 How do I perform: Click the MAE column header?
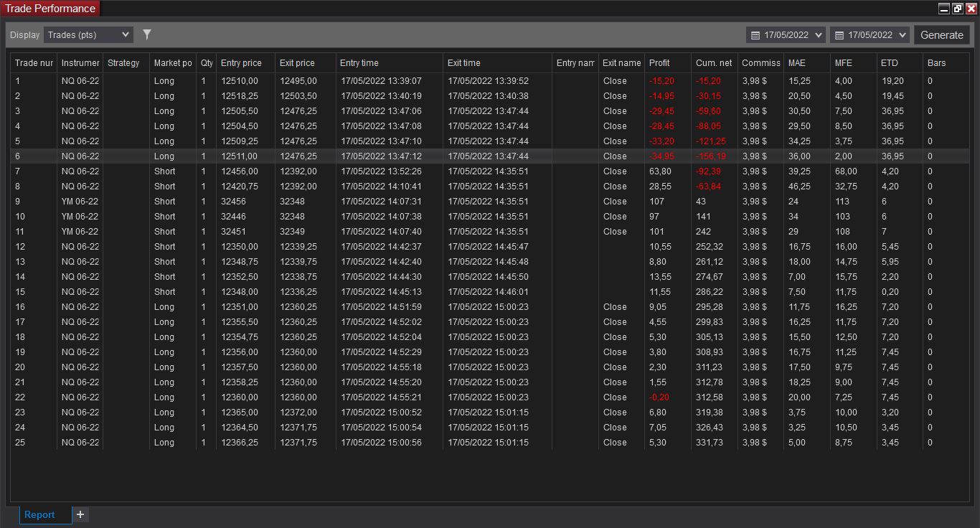tap(796, 63)
